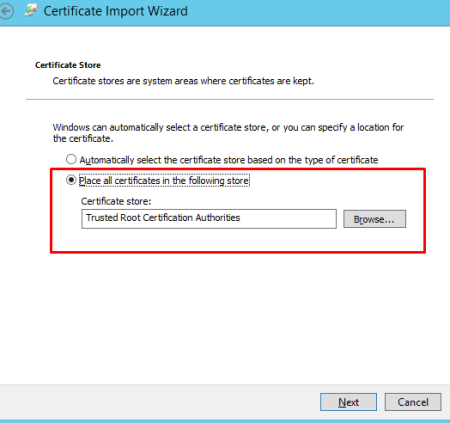
Task: Click the 'Windows can automatically select' paragraph
Action: (x=228, y=133)
